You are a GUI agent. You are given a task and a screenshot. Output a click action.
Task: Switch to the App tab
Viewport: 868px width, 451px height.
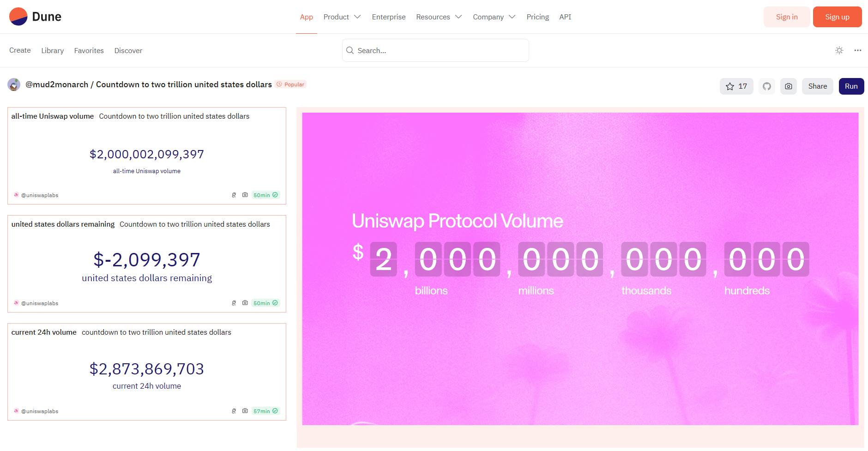307,17
